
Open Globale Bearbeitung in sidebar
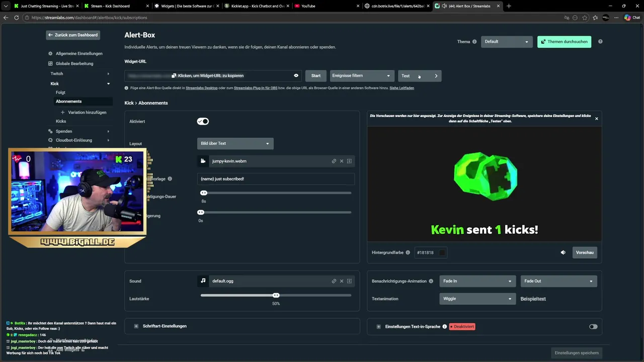74,63
